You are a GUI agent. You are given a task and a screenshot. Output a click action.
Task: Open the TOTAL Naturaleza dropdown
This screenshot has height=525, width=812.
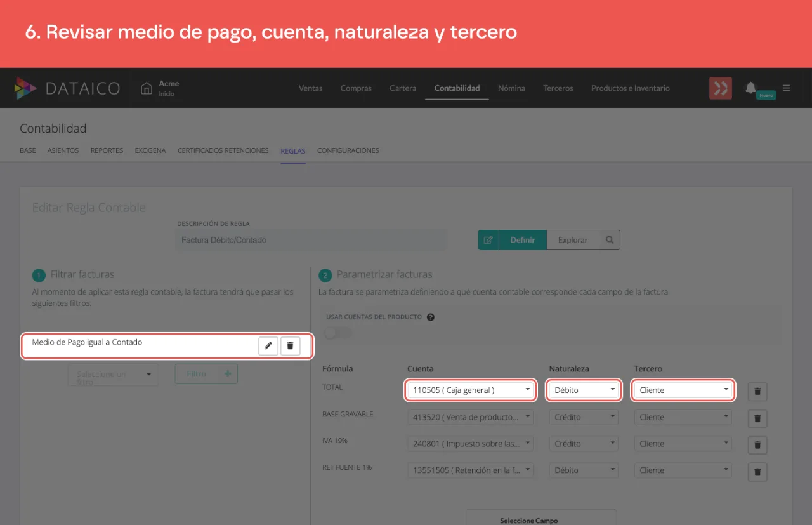pos(584,390)
